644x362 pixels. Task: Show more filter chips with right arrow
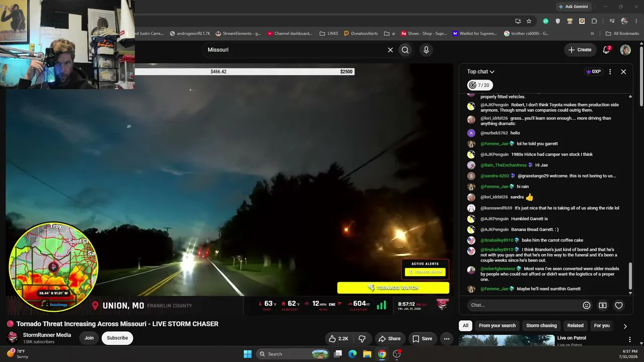(625, 326)
